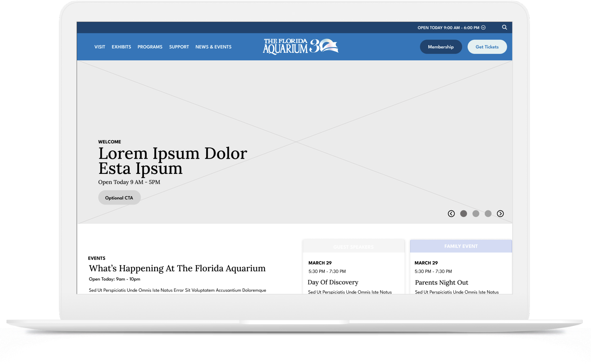Expand the open hours dropdown chevron

coord(483,27)
